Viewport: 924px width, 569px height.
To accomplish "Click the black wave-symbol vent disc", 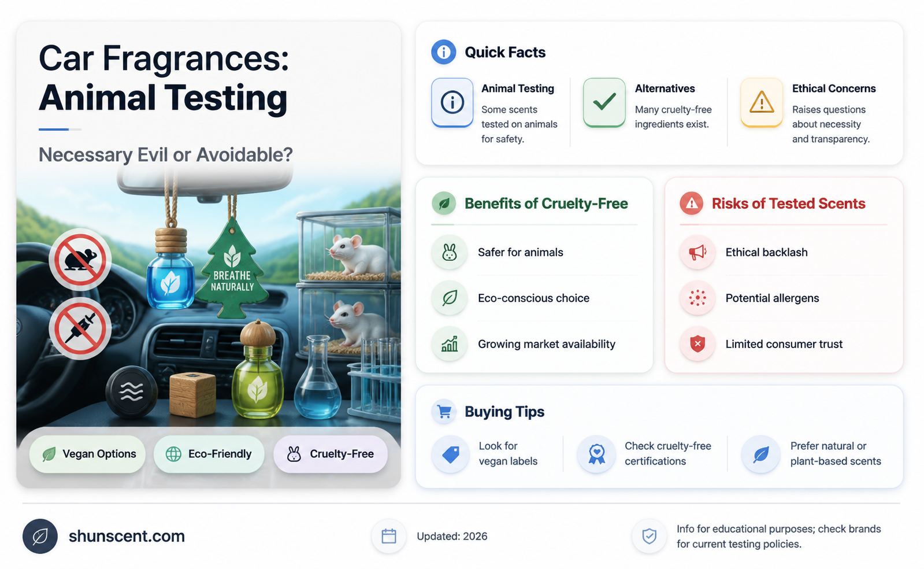I will [x=132, y=392].
